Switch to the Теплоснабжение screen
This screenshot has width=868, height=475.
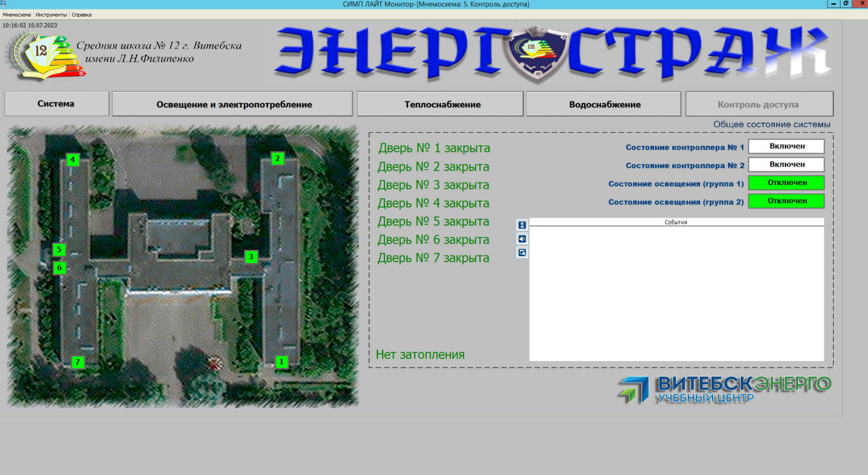tap(440, 104)
